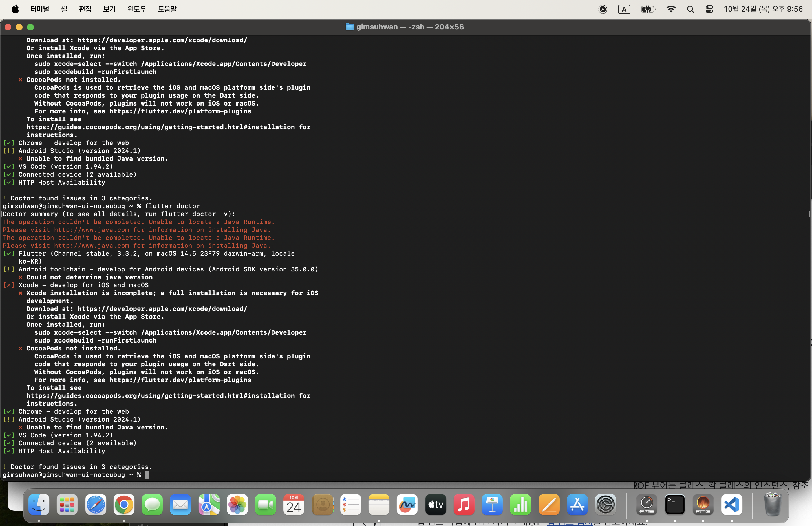This screenshot has height=526, width=812.
Task: Open Numbers from the Dock
Action: pyautogui.click(x=521, y=505)
